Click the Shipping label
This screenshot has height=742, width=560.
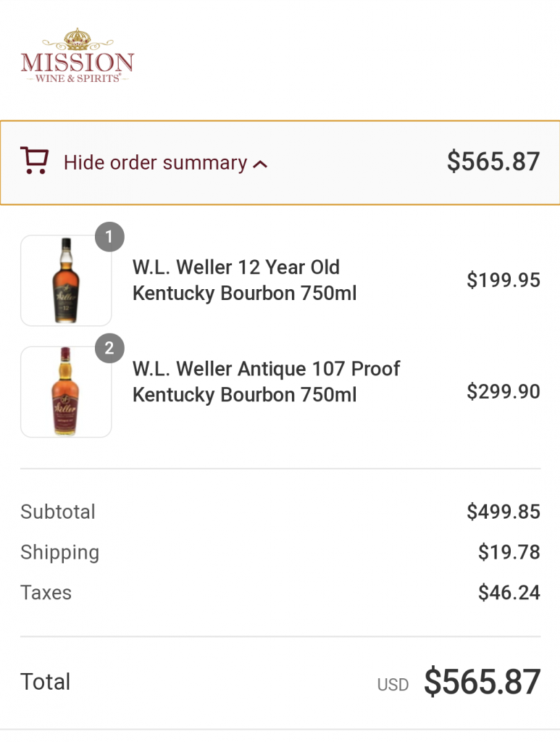tap(59, 552)
